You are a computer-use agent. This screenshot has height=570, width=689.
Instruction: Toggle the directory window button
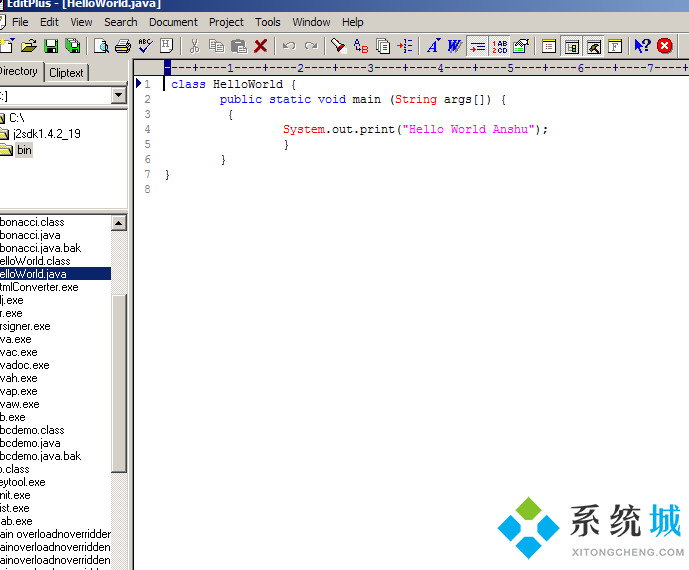[x=572, y=46]
